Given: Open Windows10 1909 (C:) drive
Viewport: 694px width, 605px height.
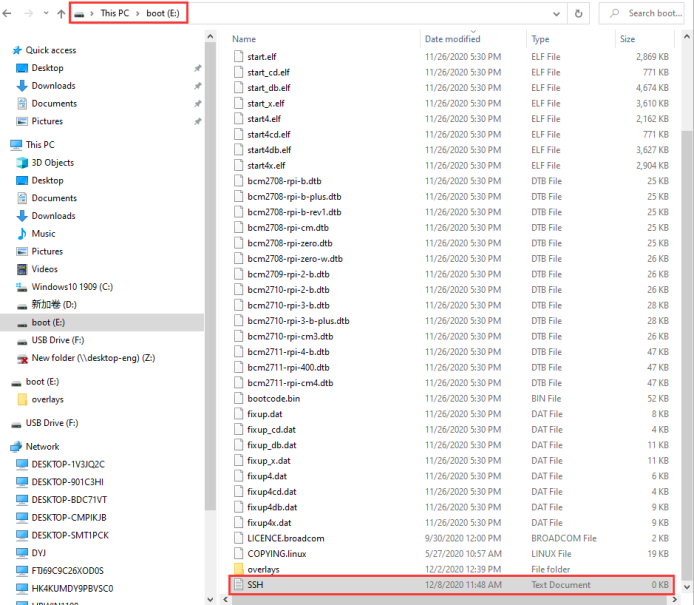Looking at the screenshot, I should 72,286.
